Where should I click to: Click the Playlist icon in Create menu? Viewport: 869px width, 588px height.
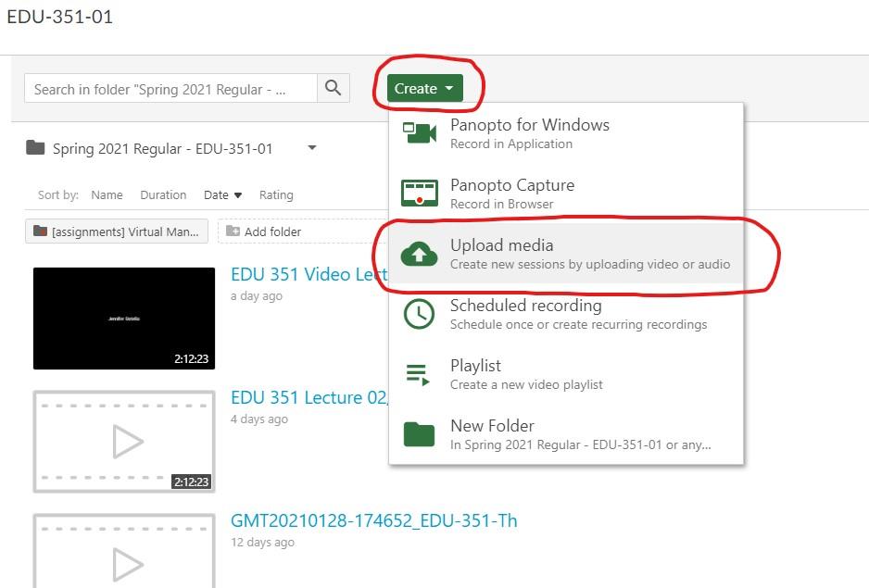pos(418,374)
